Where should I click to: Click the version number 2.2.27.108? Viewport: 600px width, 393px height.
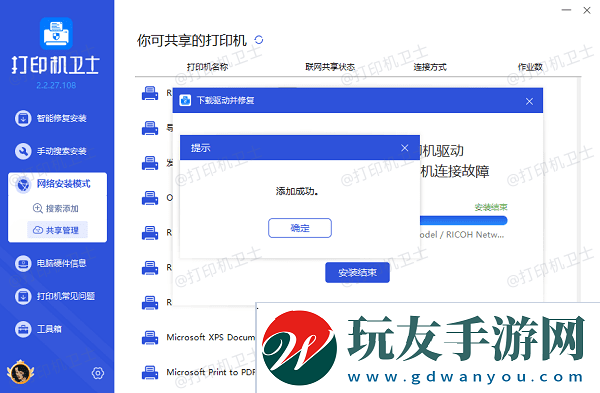click(x=56, y=85)
